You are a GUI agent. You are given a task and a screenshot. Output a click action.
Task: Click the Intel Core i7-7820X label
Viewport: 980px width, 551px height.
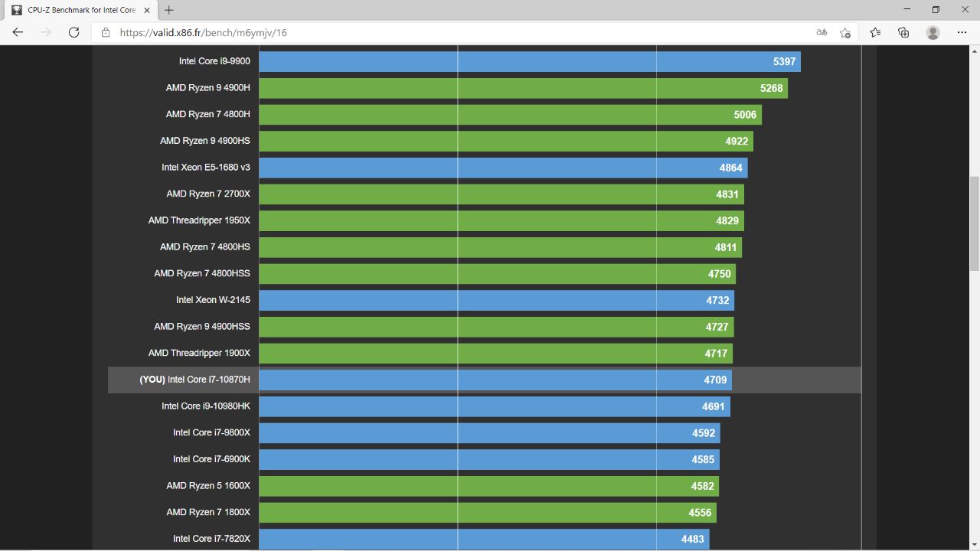pos(211,539)
